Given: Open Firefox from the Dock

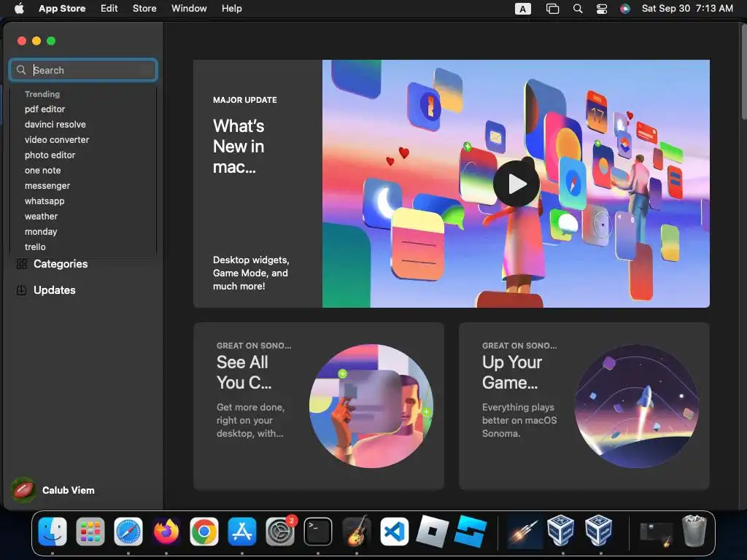Looking at the screenshot, I should (166, 532).
